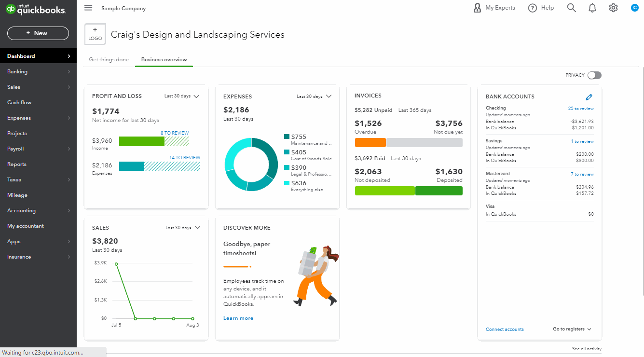Click 8 to review income link
This screenshot has height=357, width=644.
coord(175,133)
